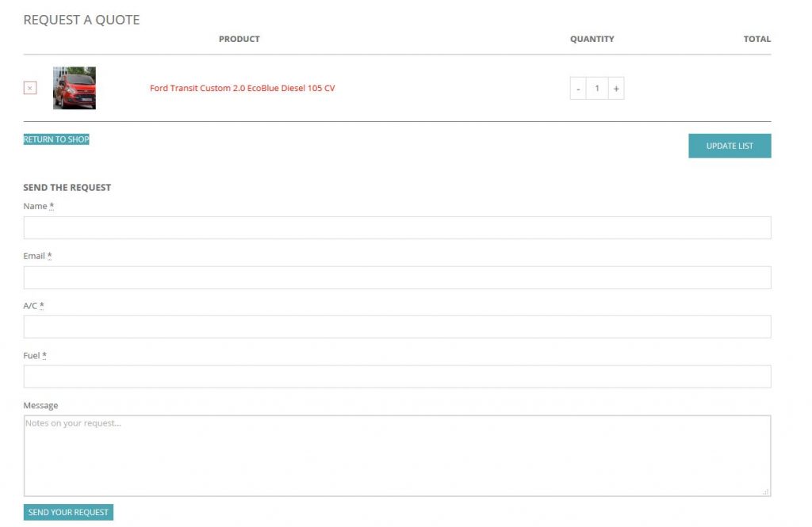
Task: Open Ford Transit Custom 2.0 EcoBlue product link
Action: coord(243,88)
